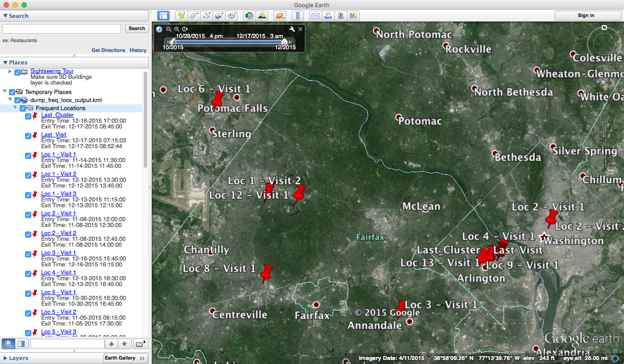Click the Places search magnifier button

pyautogui.click(x=8, y=344)
